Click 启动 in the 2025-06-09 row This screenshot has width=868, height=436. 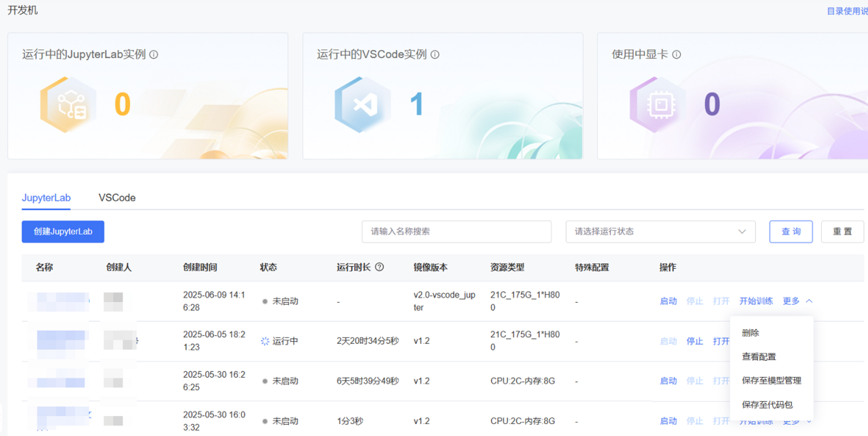tap(668, 301)
